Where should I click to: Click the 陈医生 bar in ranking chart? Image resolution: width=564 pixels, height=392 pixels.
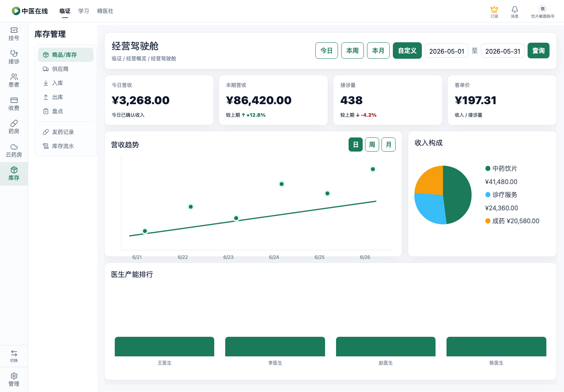pos(496,347)
